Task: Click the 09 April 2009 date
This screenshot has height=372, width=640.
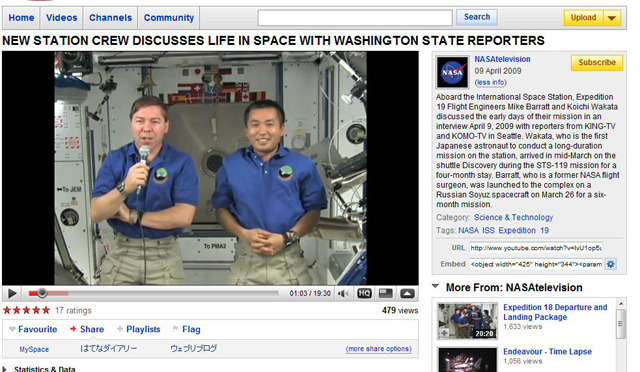Action: pos(498,71)
